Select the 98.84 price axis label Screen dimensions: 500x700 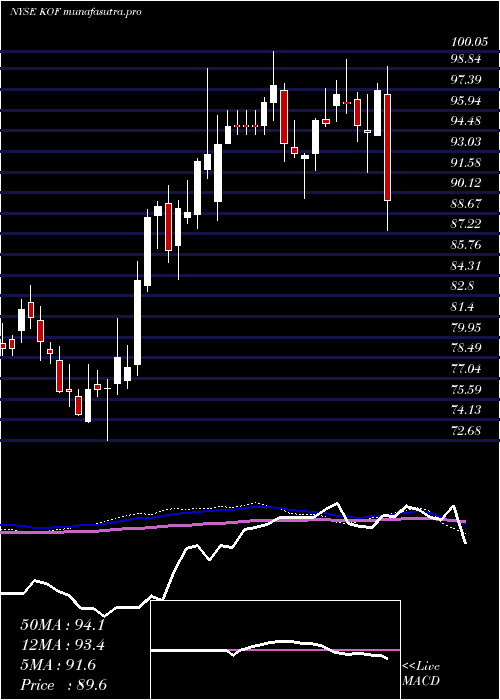[466, 59]
